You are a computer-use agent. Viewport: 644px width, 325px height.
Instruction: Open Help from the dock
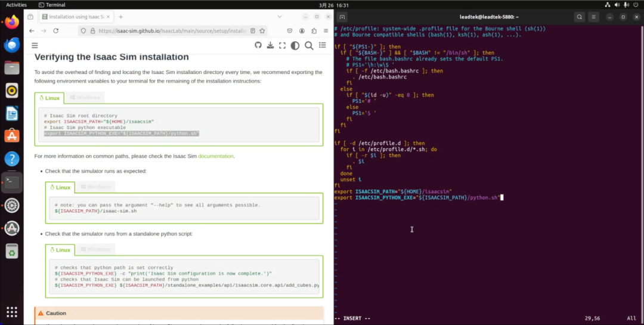click(x=12, y=159)
